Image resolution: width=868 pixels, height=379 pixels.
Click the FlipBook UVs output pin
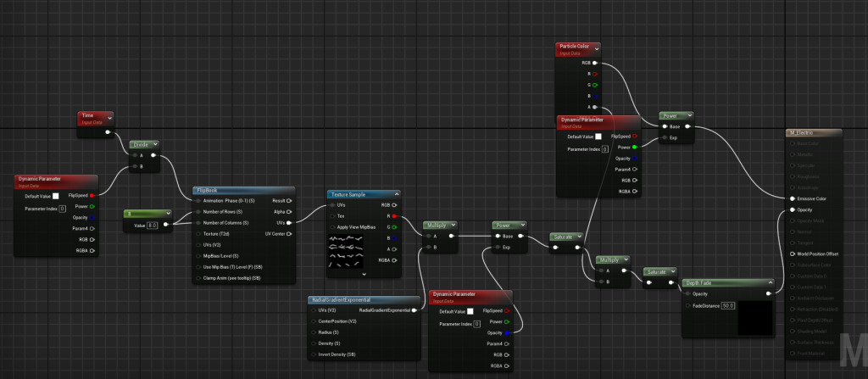pyautogui.click(x=289, y=223)
